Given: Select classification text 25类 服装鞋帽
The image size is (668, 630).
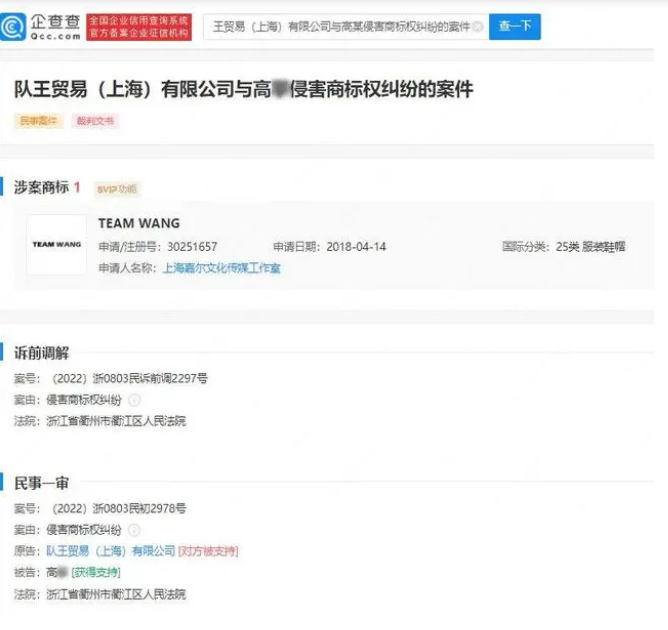Looking at the screenshot, I should click(x=590, y=247).
